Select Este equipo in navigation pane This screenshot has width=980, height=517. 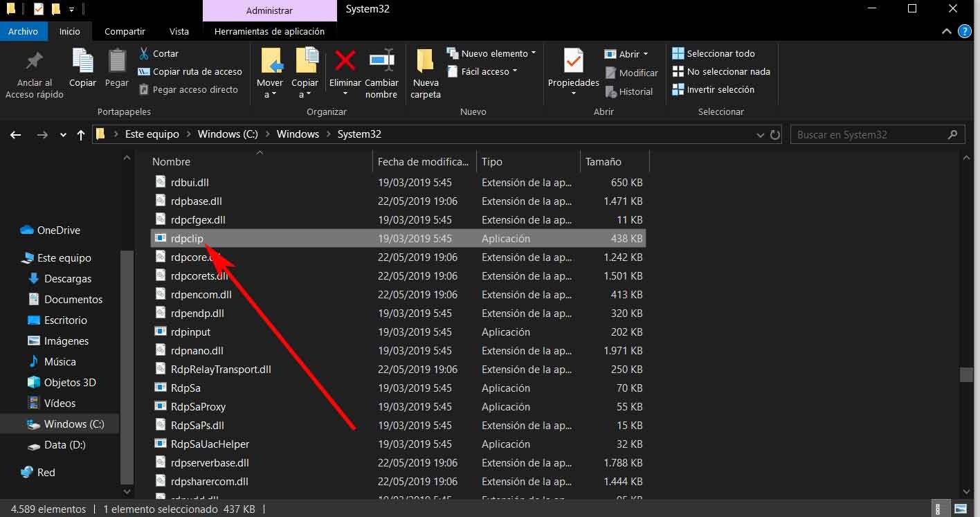(x=56, y=258)
